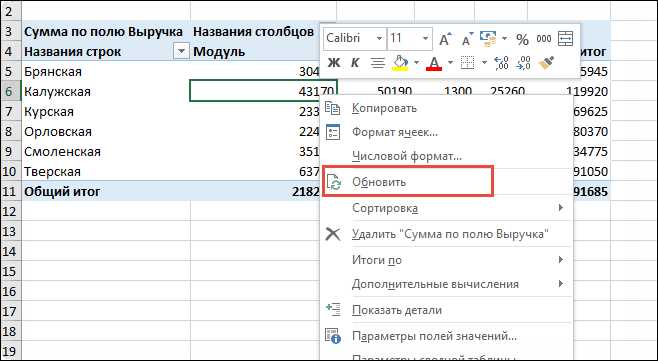Select cell Брянская
This screenshot has height=361, width=658.
106,71
